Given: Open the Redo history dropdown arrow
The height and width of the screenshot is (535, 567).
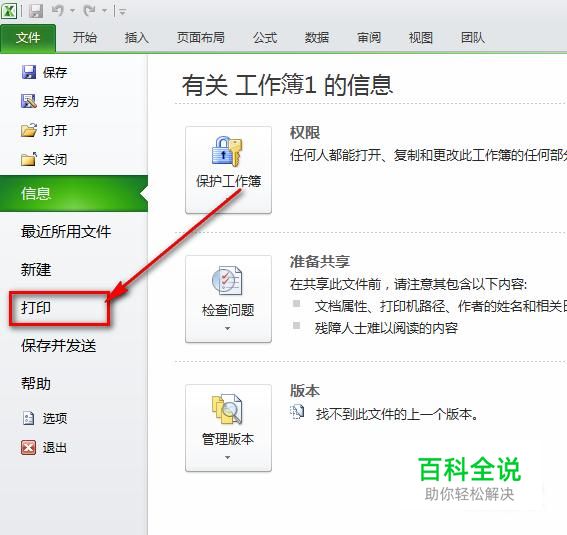Looking at the screenshot, I should point(104,11).
